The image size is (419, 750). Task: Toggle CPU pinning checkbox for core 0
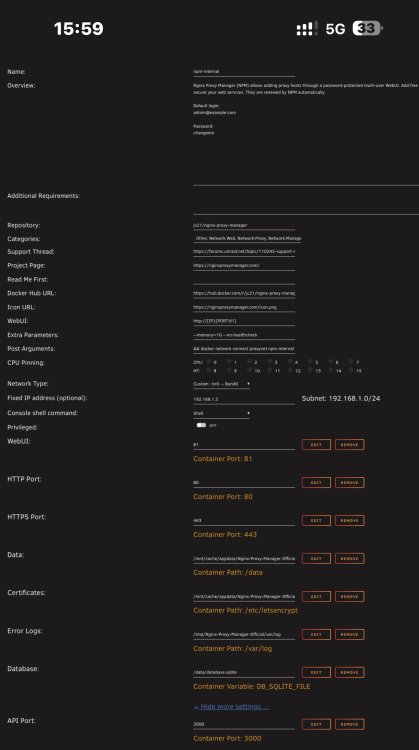(x=209, y=362)
